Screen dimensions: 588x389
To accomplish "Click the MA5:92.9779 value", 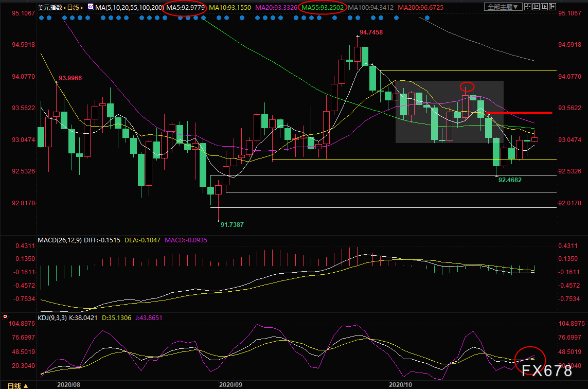I will click(x=186, y=8).
